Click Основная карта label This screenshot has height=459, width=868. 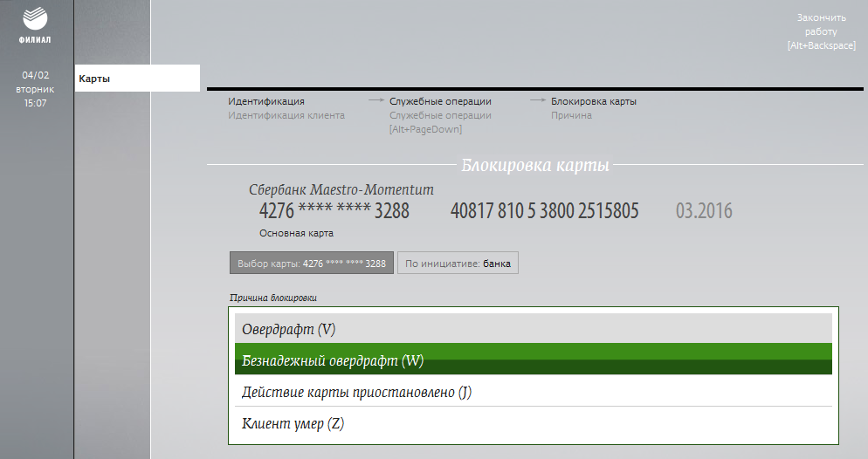296,233
